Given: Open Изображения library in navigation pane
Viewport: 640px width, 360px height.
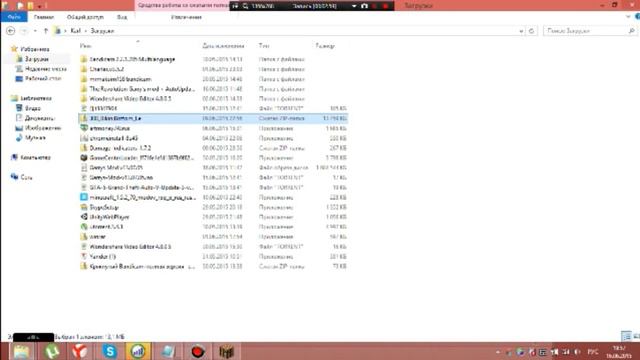Looking at the screenshot, I should click(43, 128).
